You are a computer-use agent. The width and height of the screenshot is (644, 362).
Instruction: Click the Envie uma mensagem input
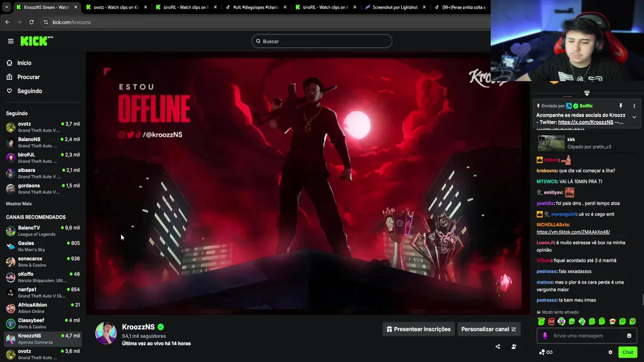(x=587, y=336)
